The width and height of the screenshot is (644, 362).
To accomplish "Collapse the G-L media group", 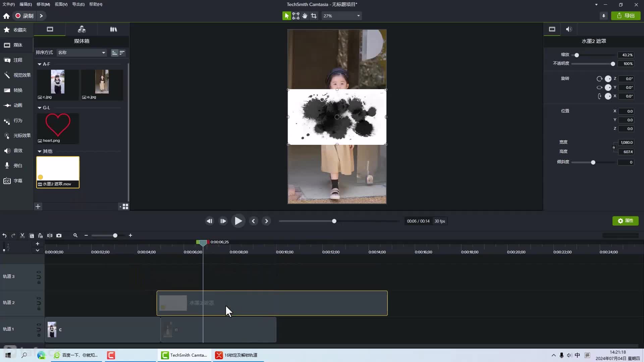I will click(x=40, y=108).
